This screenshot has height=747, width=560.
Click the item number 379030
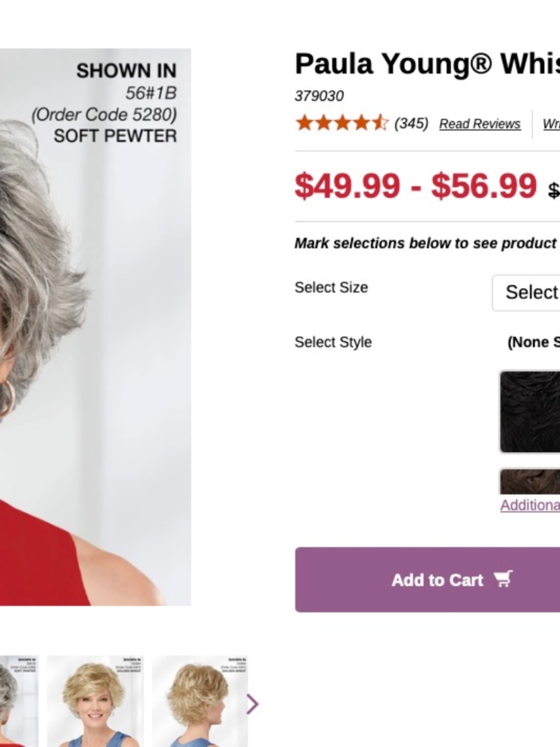pos(319,96)
